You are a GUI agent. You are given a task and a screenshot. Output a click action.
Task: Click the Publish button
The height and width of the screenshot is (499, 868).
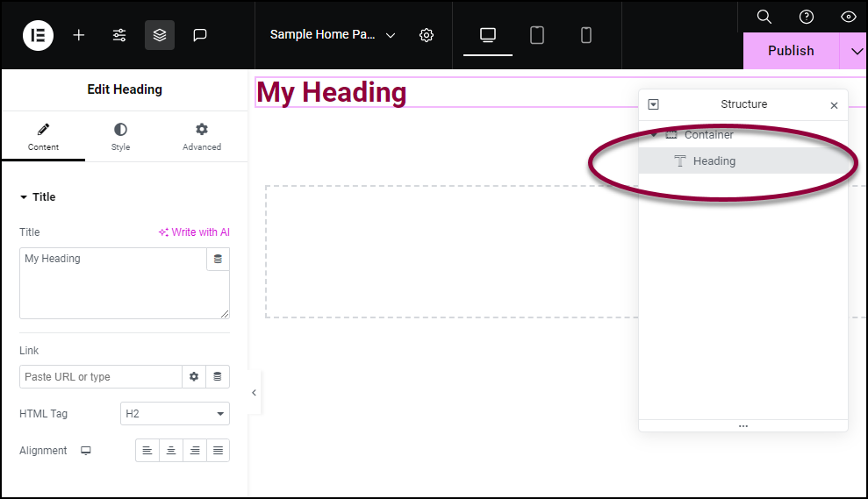[791, 51]
